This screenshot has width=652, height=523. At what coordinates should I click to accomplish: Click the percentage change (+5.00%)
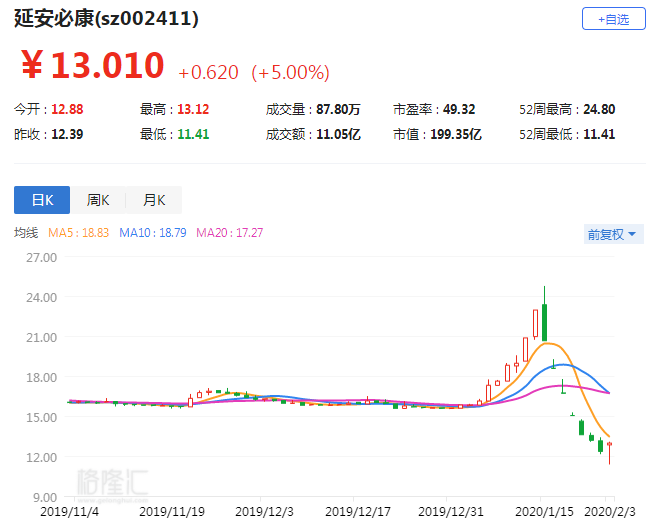coord(290,72)
